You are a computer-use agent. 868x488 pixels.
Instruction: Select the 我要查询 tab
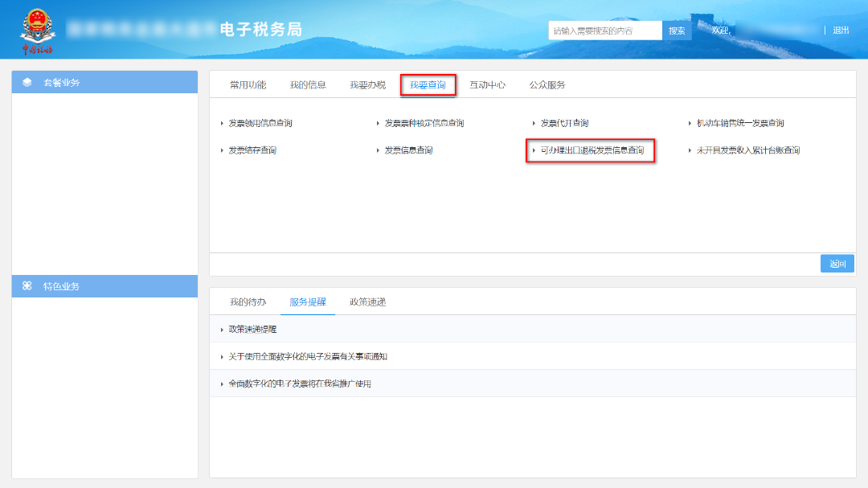point(428,84)
